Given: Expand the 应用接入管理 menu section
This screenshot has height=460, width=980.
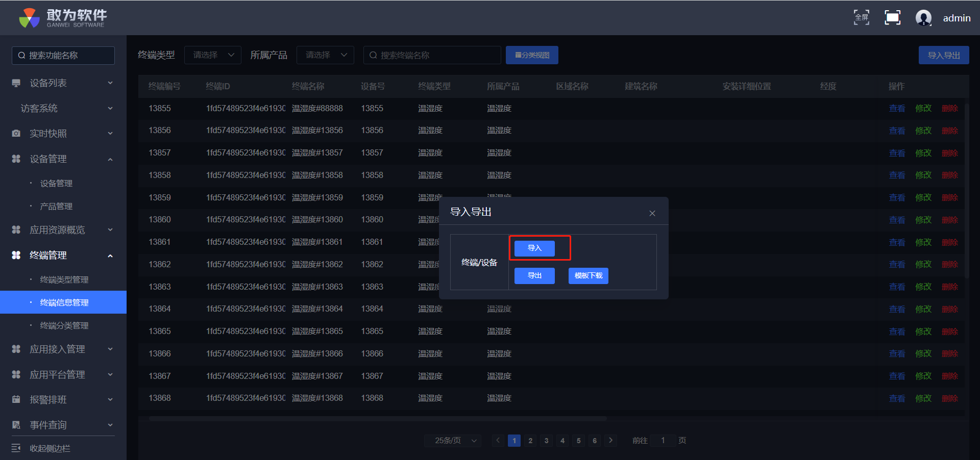Looking at the screenshot, I should pyautogui.click(x=110, y=349).
